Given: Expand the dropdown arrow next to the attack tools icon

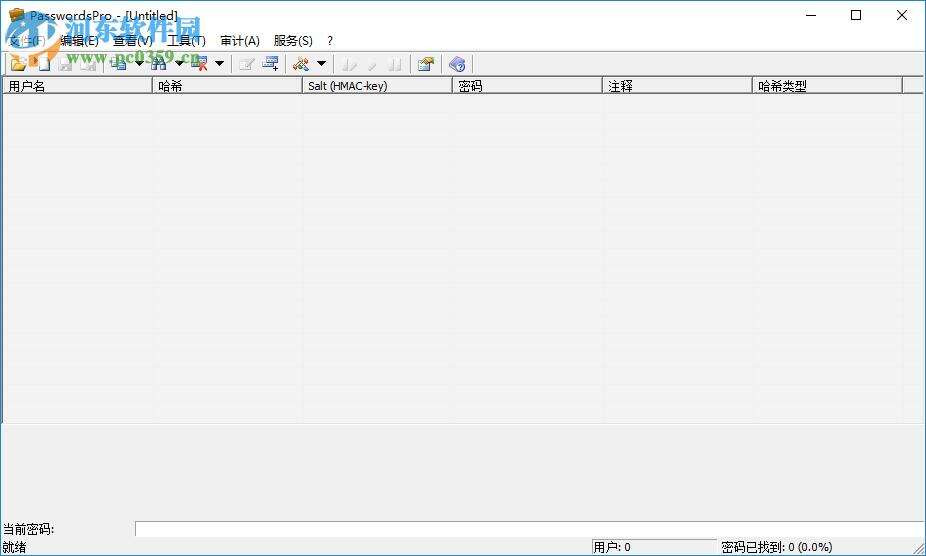Looking at the screenshot, I should pos(321,64).
